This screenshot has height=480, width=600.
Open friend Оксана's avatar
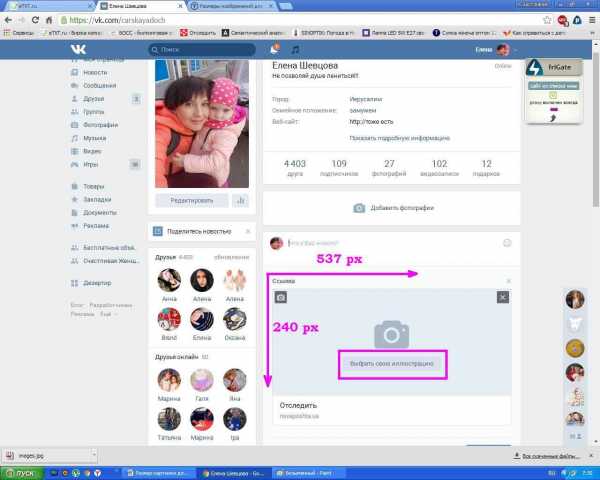(x=235, y=319)
